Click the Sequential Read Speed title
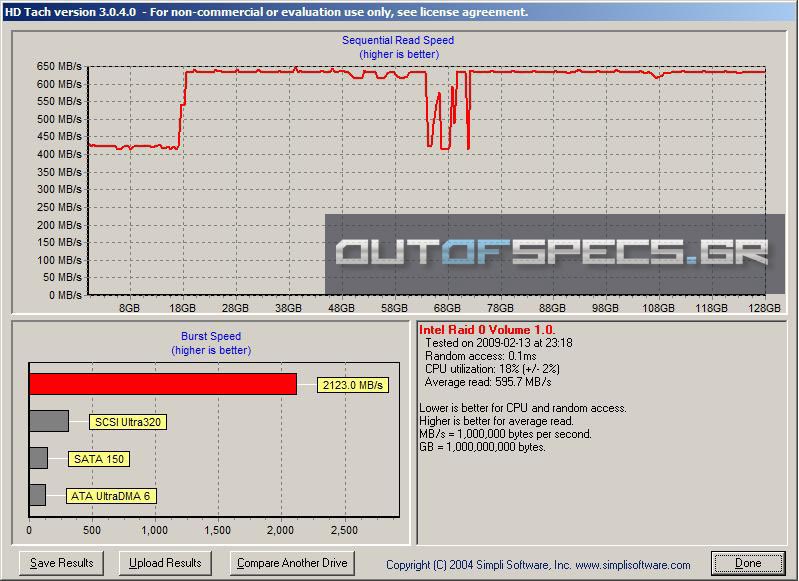This screenshot has width=799, height=581. pyautogui.click(x=398, y=40)
